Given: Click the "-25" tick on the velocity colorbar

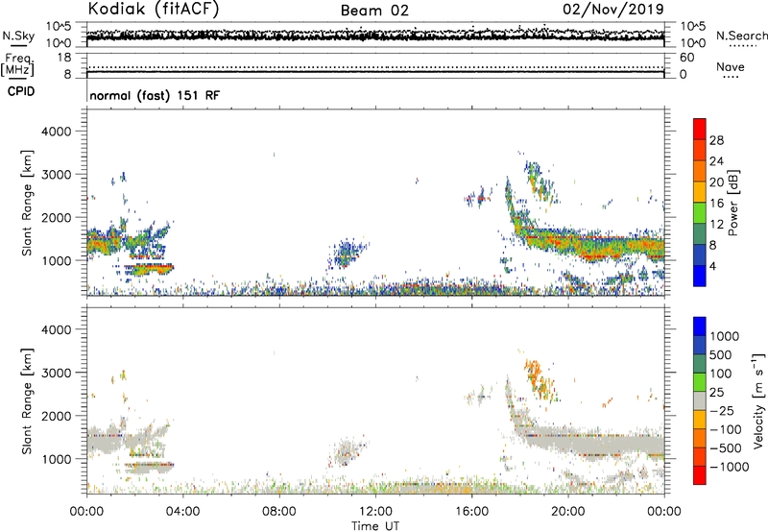Looking at the screenshot, I should pyautogui.click(x=722, y=411).
